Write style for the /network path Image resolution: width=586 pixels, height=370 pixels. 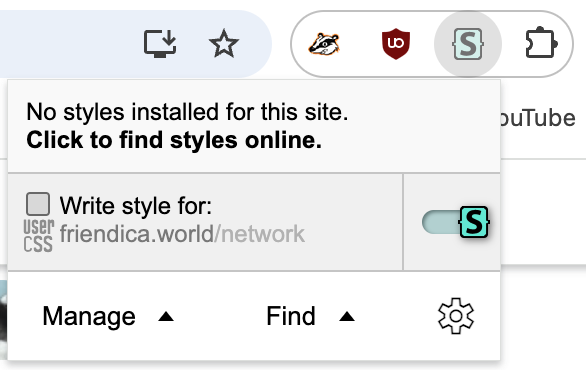click(259, 234)
